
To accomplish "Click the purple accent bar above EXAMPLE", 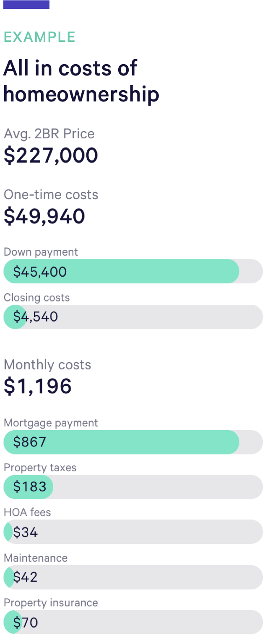I will point(26,5).
